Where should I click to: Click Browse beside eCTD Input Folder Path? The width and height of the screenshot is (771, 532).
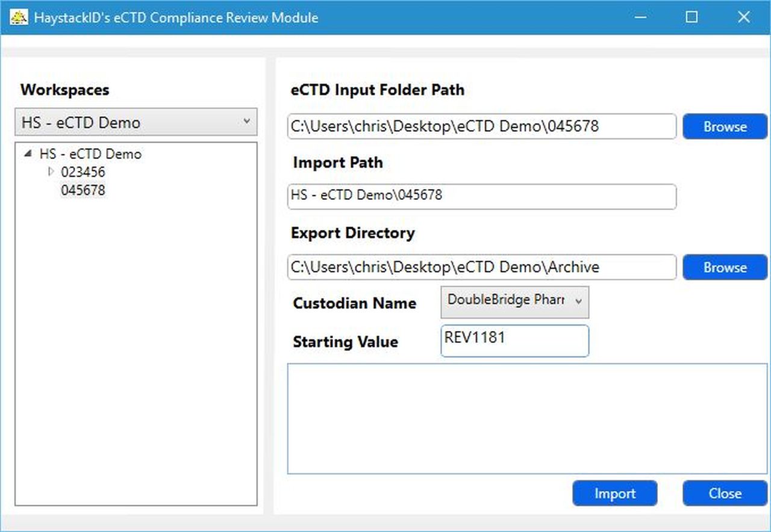725,126
